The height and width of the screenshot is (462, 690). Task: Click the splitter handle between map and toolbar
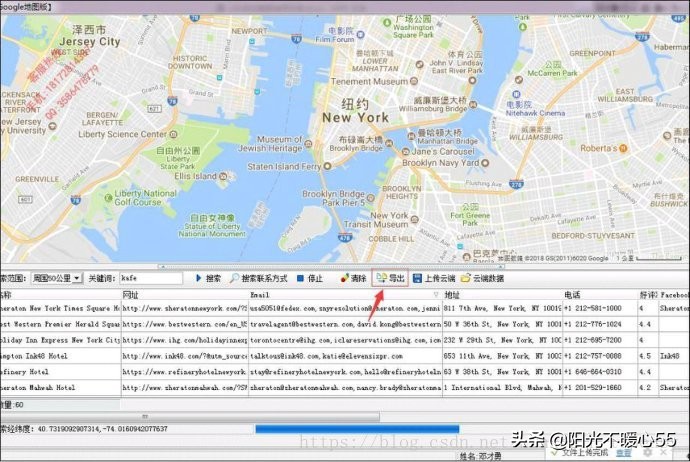point(331,267)
